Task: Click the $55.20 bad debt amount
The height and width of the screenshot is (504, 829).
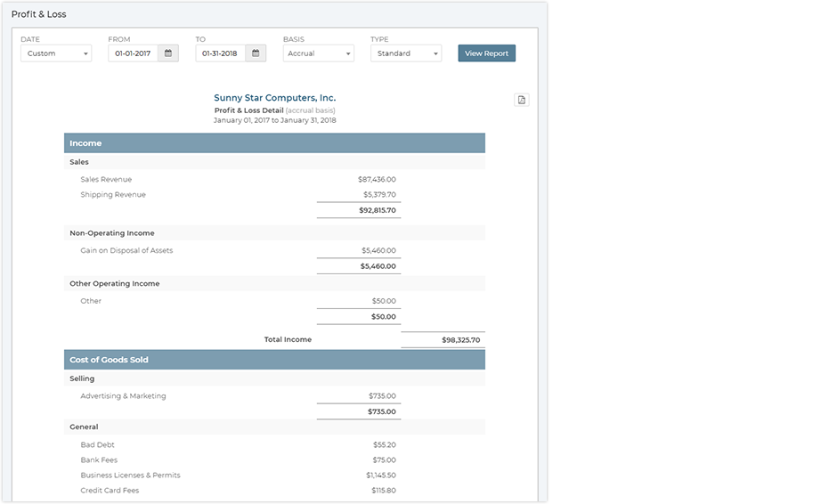Action: tap(385, 444)
